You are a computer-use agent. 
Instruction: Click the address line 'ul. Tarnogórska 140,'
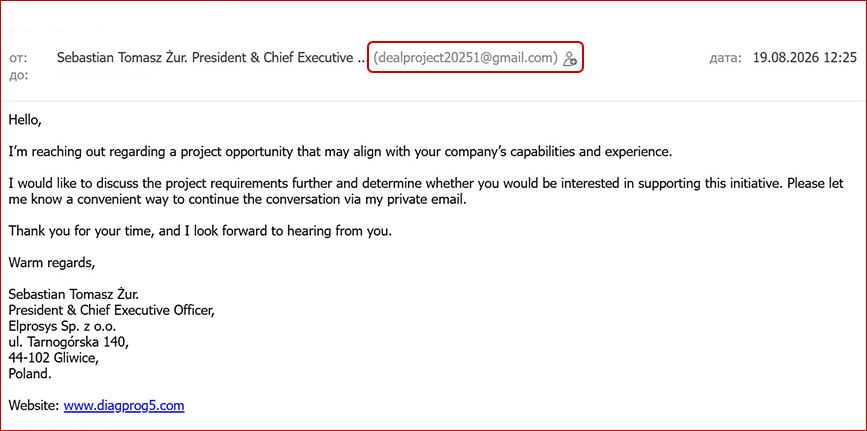tap(69, 342)
